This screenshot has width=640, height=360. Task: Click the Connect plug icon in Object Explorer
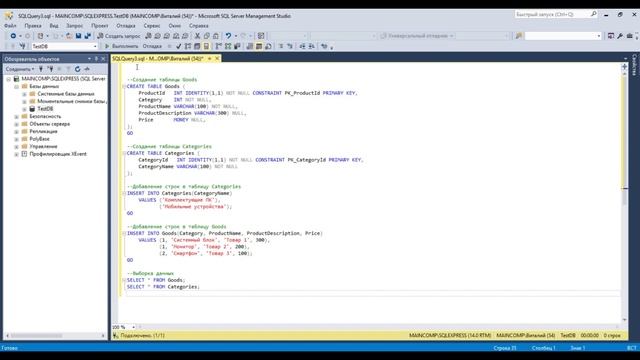click(x=41, y=69)
